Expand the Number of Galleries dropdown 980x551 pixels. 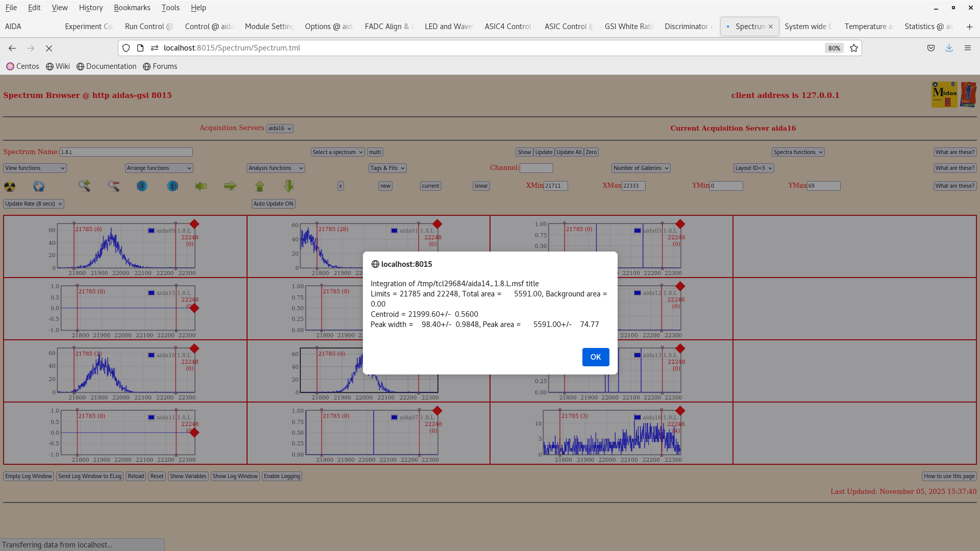pyautogui.click(x=641, y=168)
